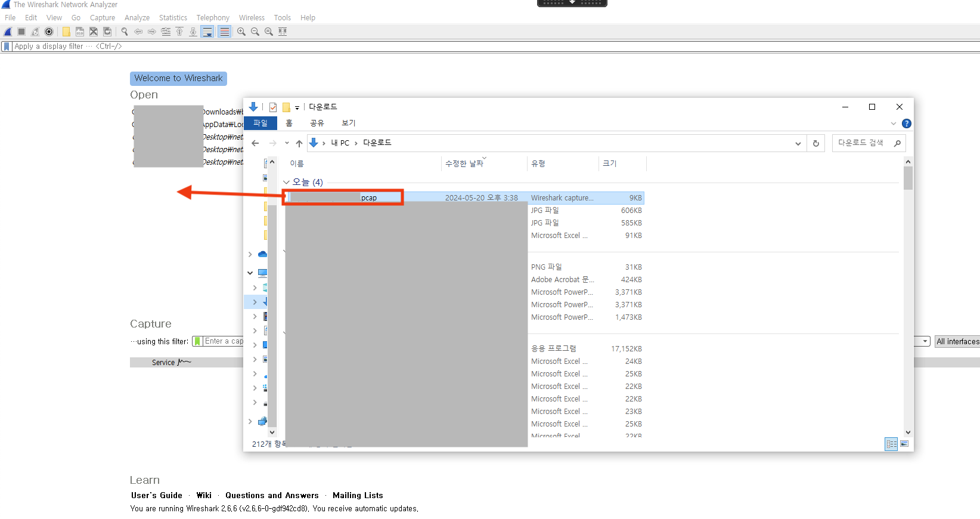980x519 pixels.
Task: Open the Mailing Lists link
Action: click(x=358, y=495)
